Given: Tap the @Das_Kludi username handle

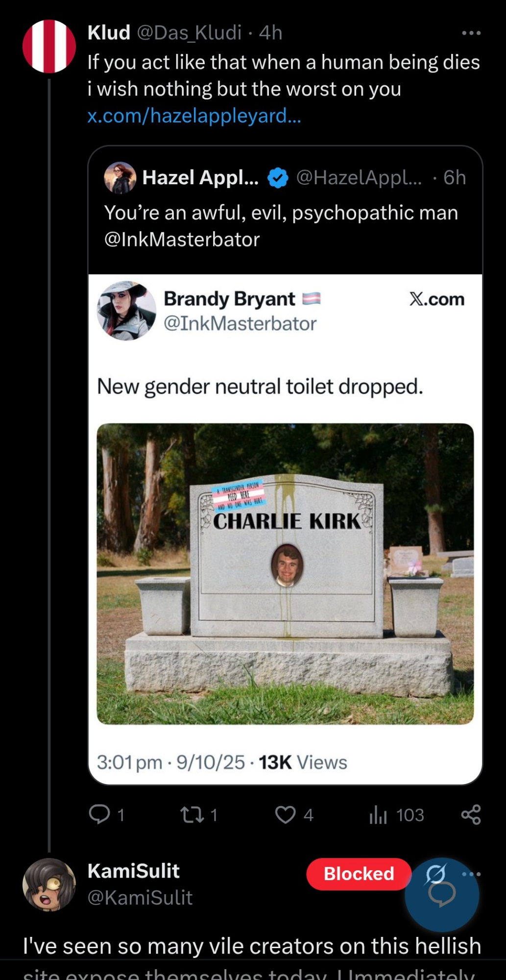Looking at the screenshot, I should pyautogui.click(x=189, y=33).
